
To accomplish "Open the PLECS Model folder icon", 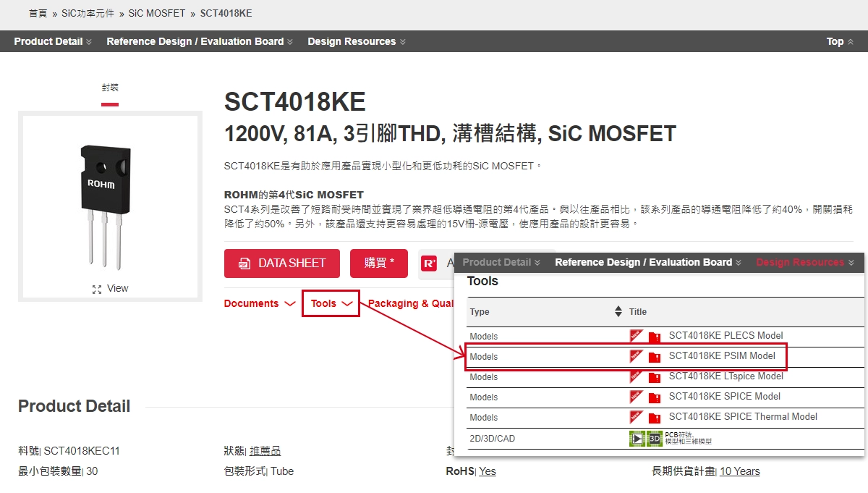I will click(x=655, y=337).
